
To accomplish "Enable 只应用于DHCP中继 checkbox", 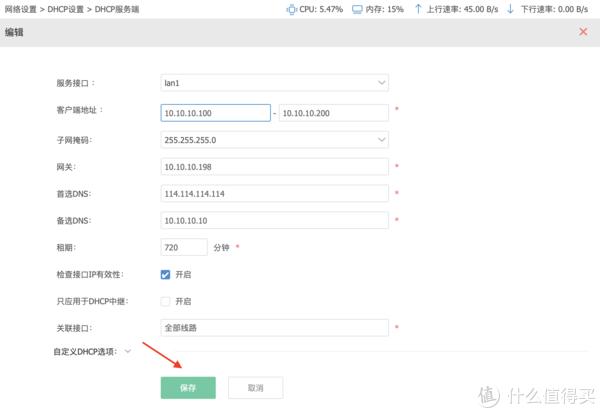I will pyautogui.click(x=166, y=301).
